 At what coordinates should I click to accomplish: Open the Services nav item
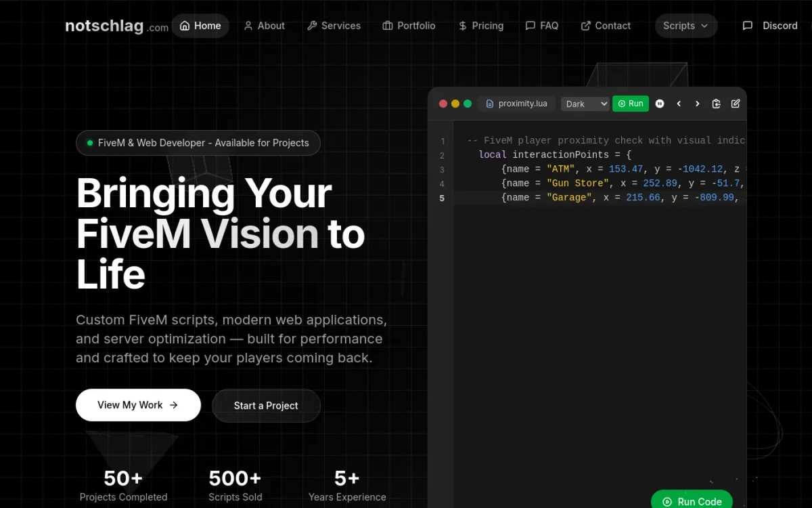tap(334, 26)
